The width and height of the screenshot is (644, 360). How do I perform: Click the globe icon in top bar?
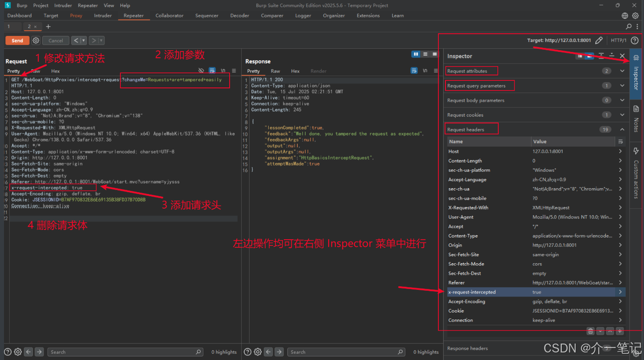[625, 16]
